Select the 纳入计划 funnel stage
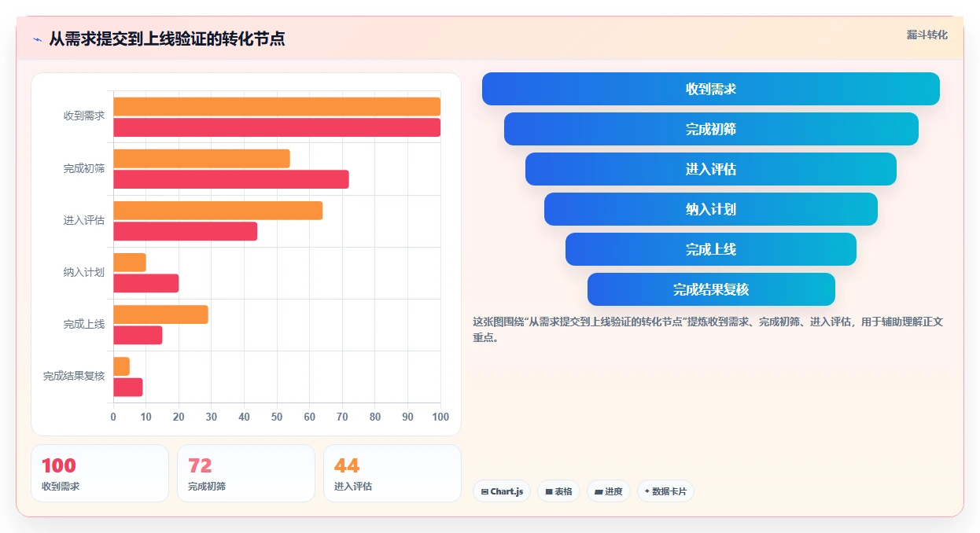This screenshot has height=533, width=980. 711,209
